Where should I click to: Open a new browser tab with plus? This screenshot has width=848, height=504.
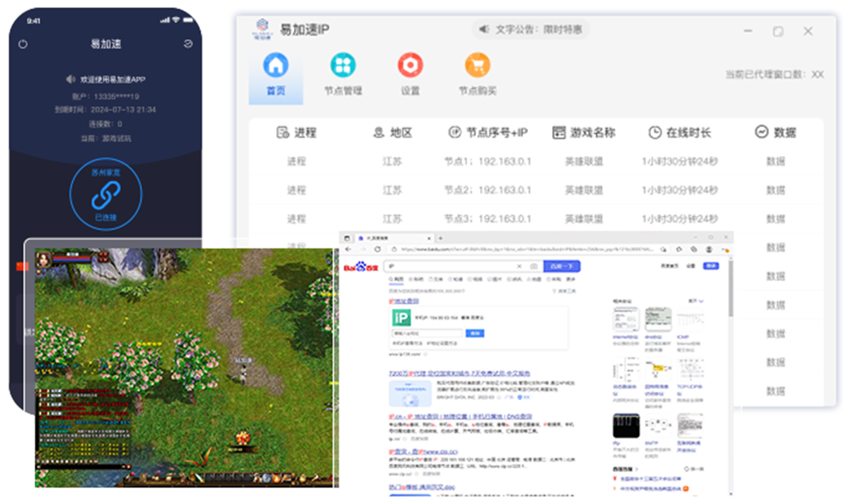pos(441,238)
